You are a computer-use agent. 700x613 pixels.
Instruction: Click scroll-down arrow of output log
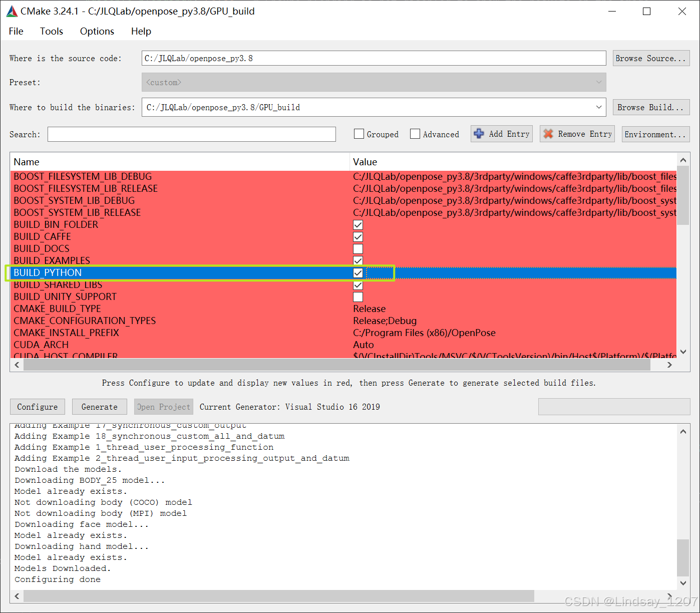tap(683, 583)
